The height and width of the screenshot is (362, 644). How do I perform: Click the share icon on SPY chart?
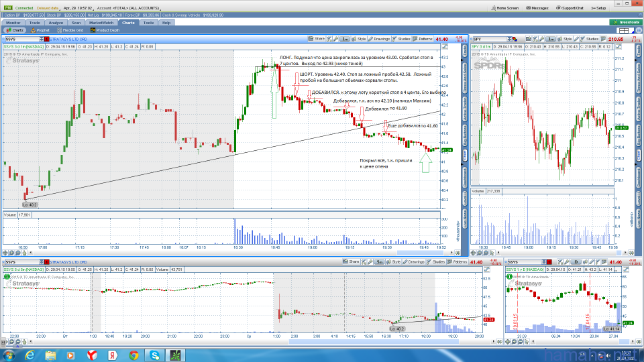pos(529,39)
